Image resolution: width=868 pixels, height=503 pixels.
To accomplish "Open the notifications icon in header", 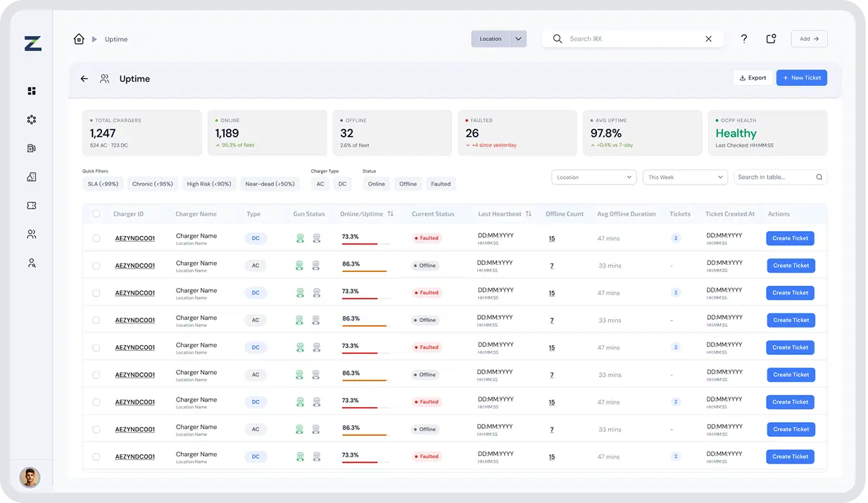I will click(771, 39).
